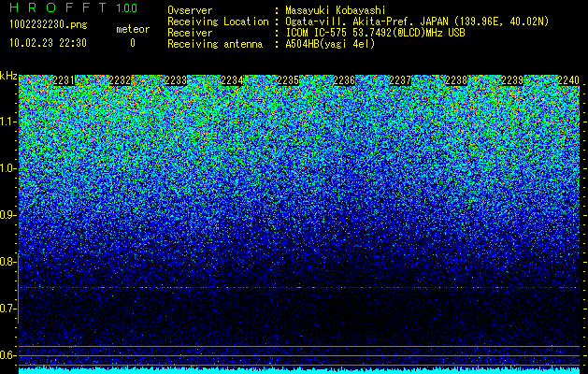Click the kHz axis unit label

[x=8, y=76]
